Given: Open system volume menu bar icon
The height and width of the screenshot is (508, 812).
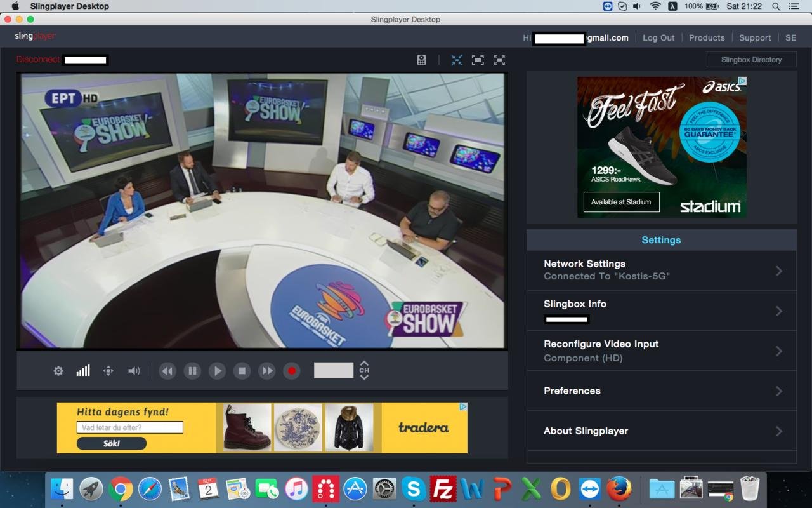Looking at the screenshot, I should 637,6.
